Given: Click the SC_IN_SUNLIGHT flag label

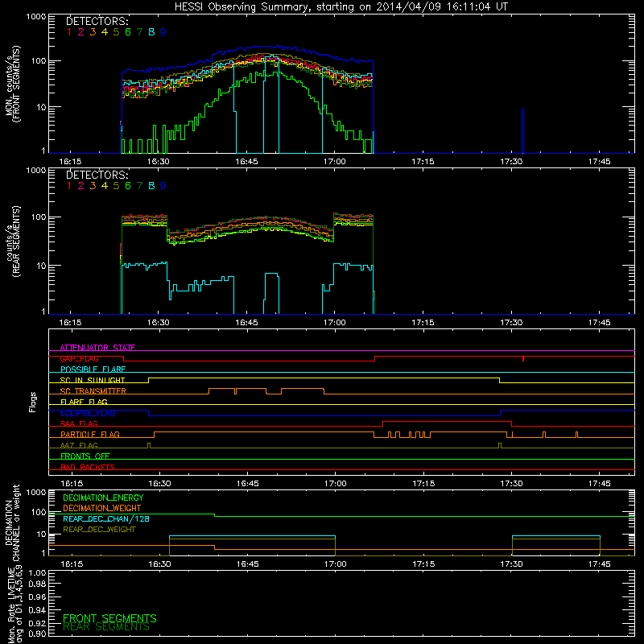Looking at the screenshot, I should point(93,380).
